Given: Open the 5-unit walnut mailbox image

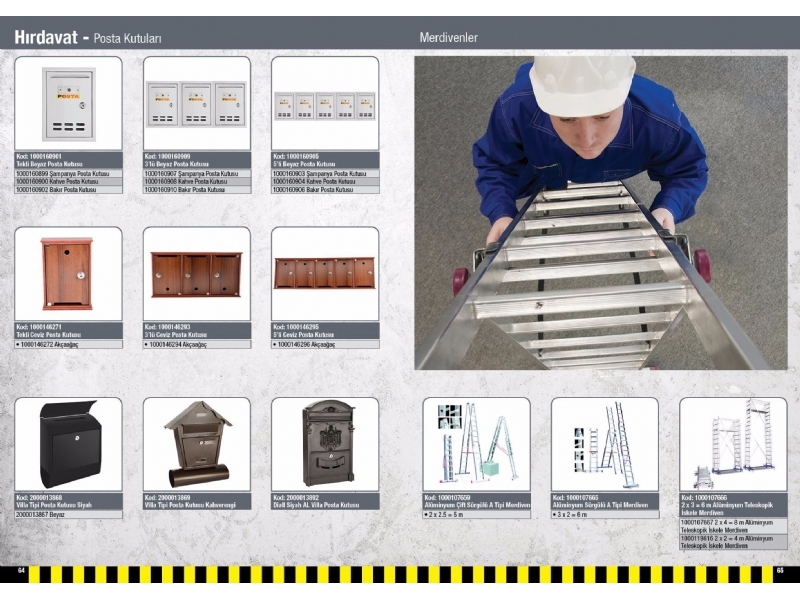Looking at the screenshot, I should coord(325,273).
